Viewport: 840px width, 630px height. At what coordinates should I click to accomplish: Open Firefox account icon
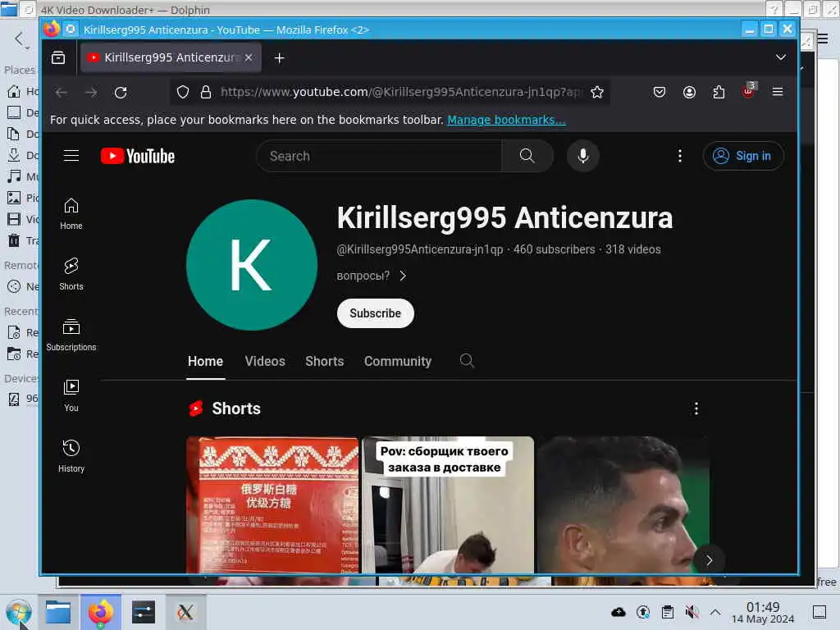tap(689, 92)
